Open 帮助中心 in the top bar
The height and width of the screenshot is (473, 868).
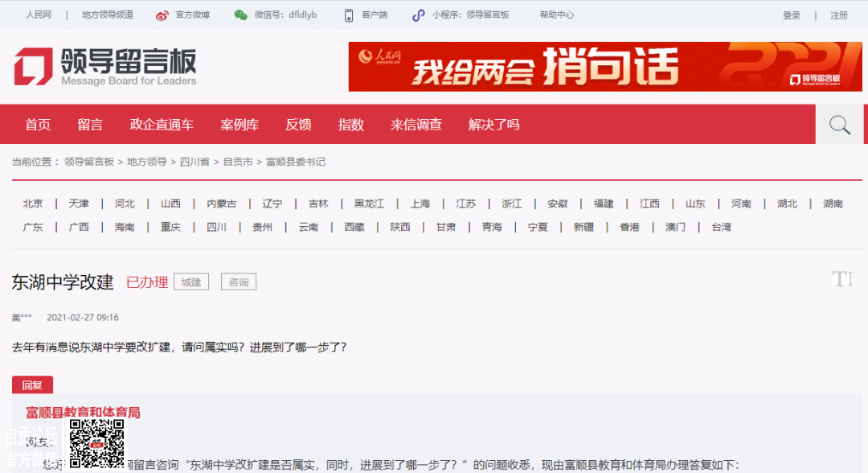pos(557,15)
